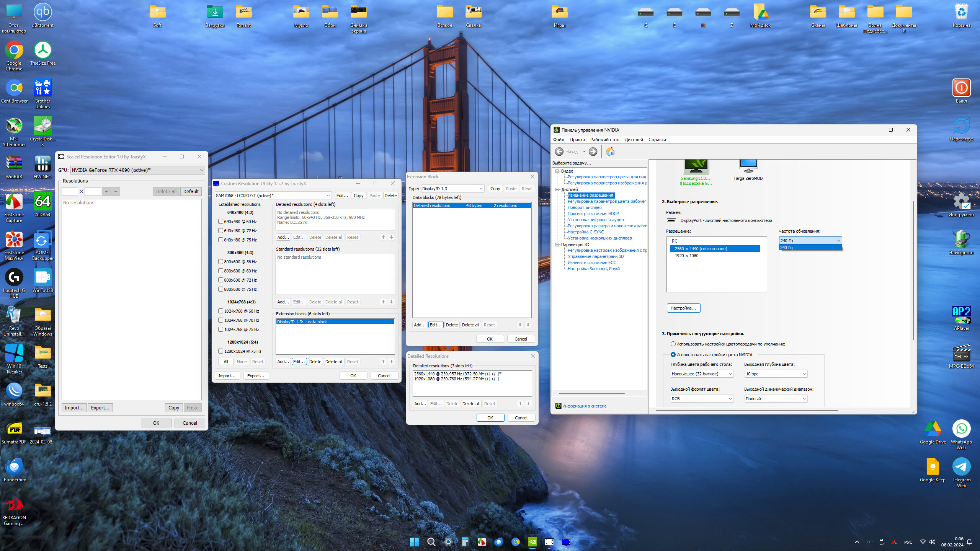Check the 1280x1024 @ 75 Hz resolution
The image size is (980, 551).
click(221, 351)
